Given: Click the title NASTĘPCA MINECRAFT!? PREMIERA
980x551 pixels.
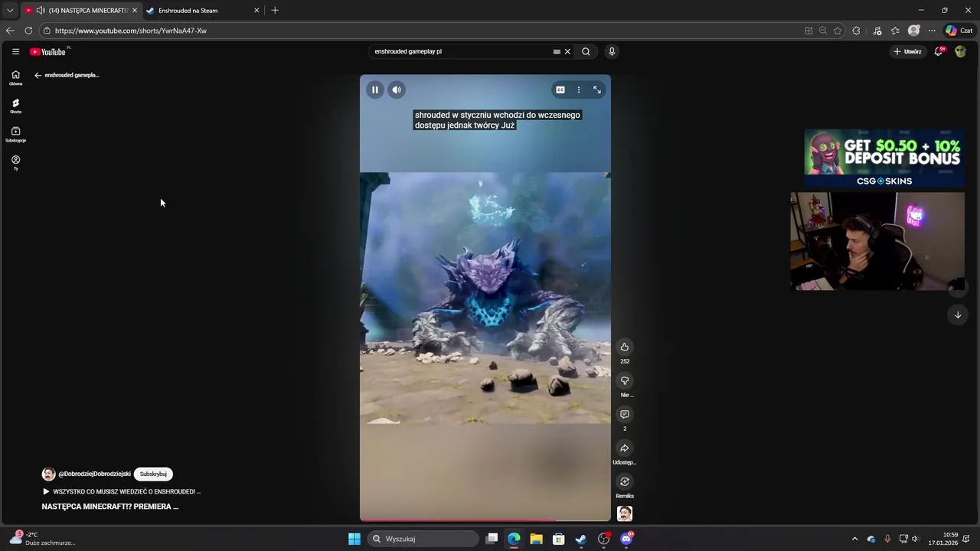Looking at the screenshot, I should (110, 507).
